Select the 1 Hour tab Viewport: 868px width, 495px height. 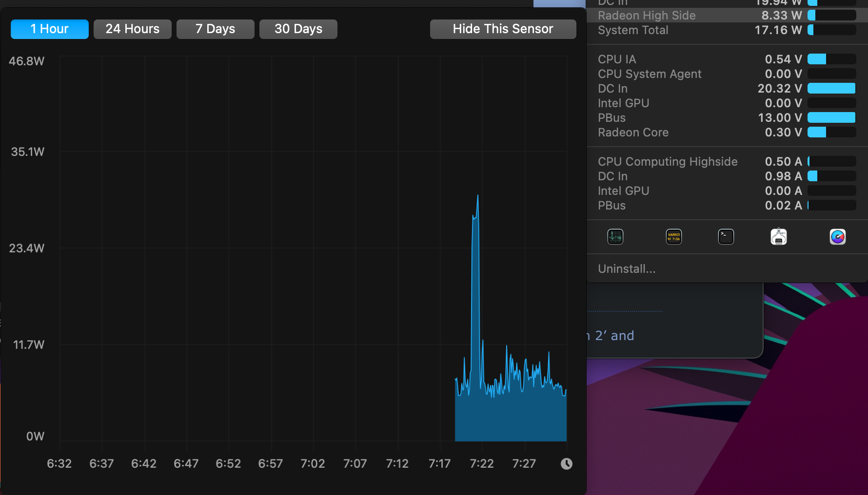pos(49,29)
